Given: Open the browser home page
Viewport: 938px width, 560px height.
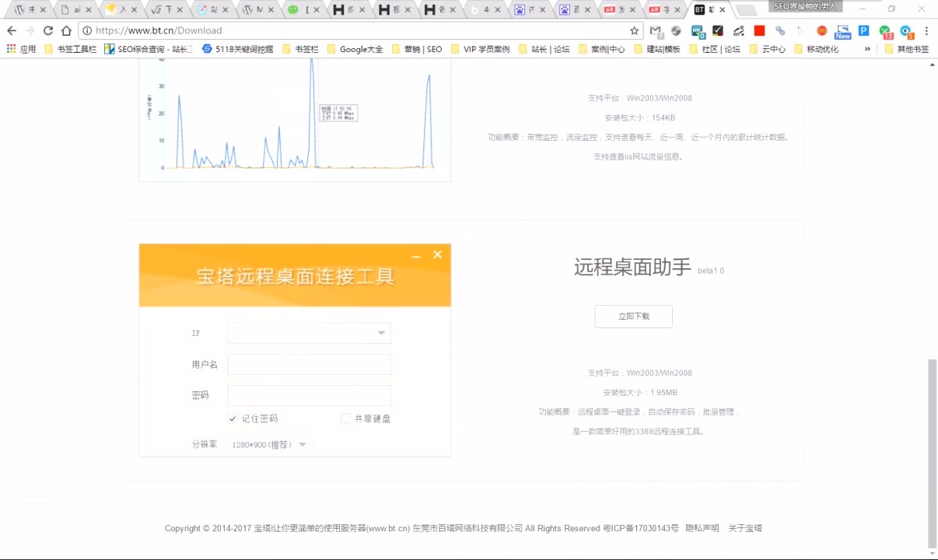Looking at the screenshot, I should tap(67, 30).
